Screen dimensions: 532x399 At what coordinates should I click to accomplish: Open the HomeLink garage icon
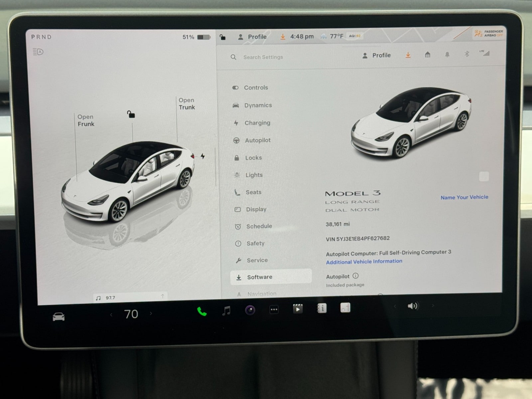pyautogui.click(x=428, y=55)
